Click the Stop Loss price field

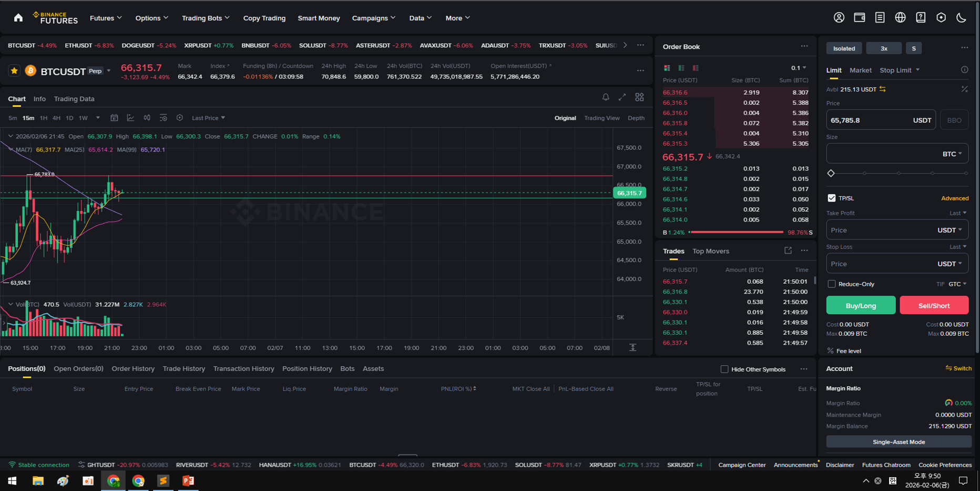tap(897, 264)
